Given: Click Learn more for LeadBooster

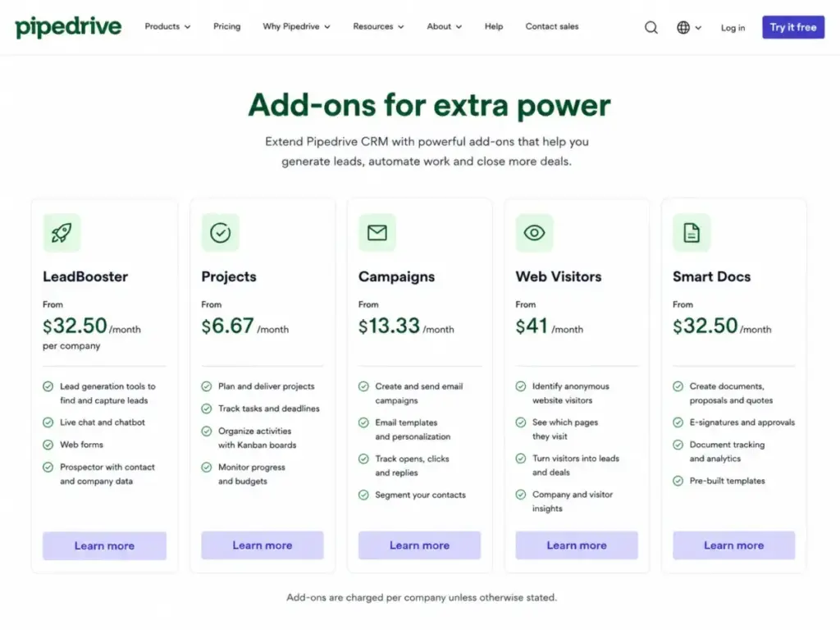Looking at the screenshot, I should pos(104,546).
